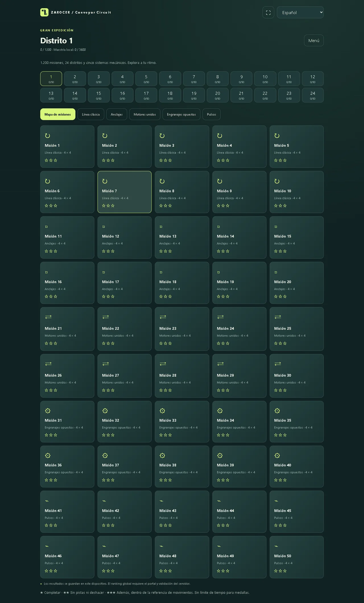Image resolution: width=364 pixels, height=603 pixels.
Task: Switch to the Engranajes opuestos tab
Action: [x=181, y=114]
